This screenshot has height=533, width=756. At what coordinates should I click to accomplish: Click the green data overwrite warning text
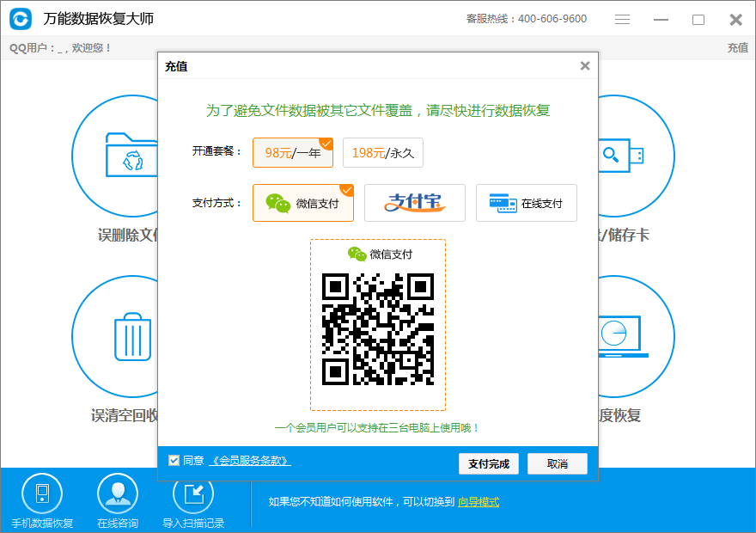(x=378, y=110)
